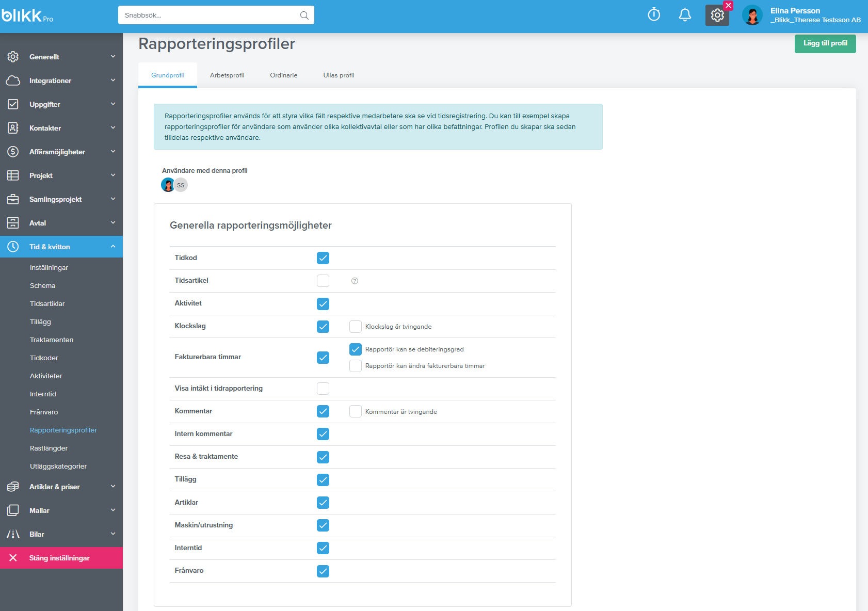This screenshot has width=868, height=611.
Task: Open the Rastlängder link
Action: [49, 448]
